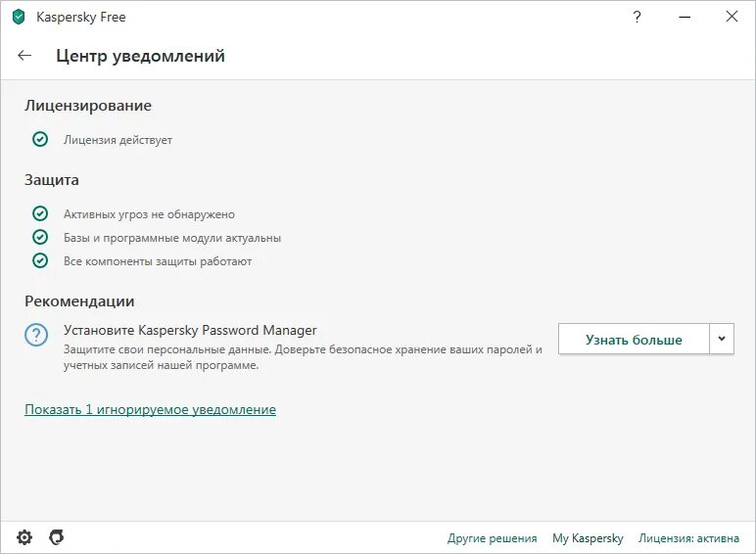
Task: Open the Другие решения link
Action: click(492, 538)
